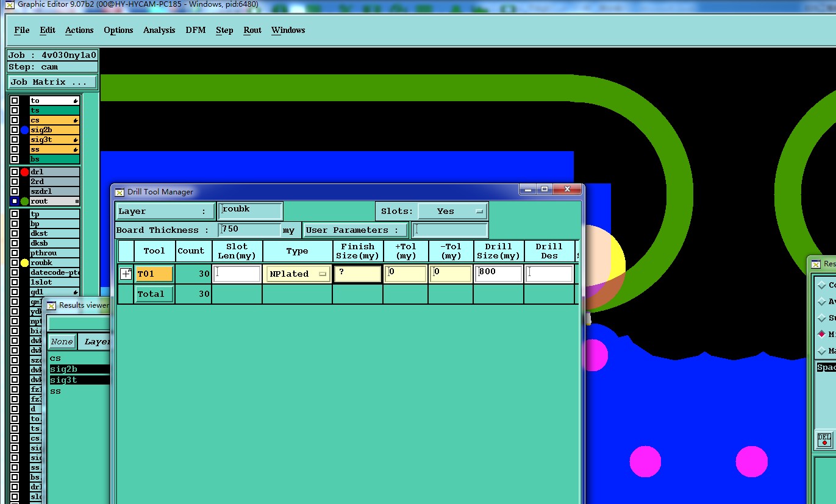
Task: Click the Drill Size field showing 800
Action: [499, 274]
